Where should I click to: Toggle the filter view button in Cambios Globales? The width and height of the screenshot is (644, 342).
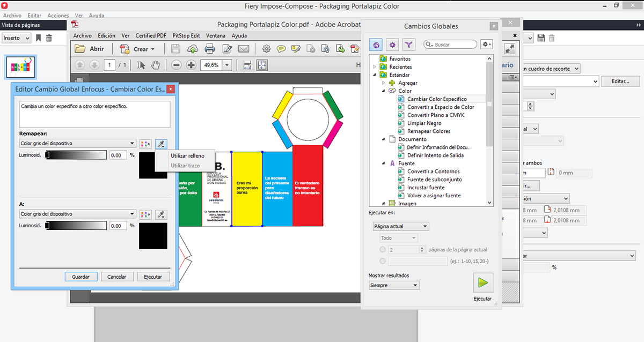pyautogui.click(x=409, y=44)
